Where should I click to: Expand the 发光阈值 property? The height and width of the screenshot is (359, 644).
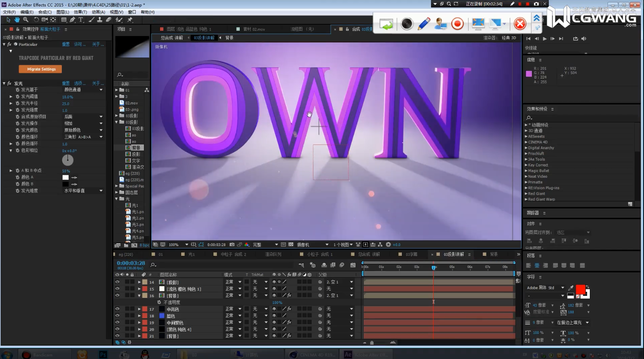click(11, 97)
